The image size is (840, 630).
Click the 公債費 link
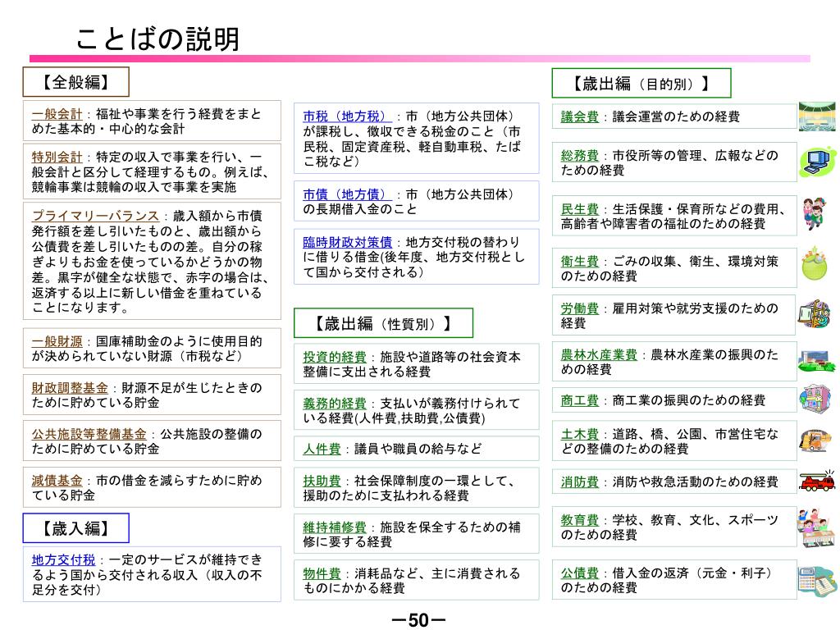[x=580, y=573]
